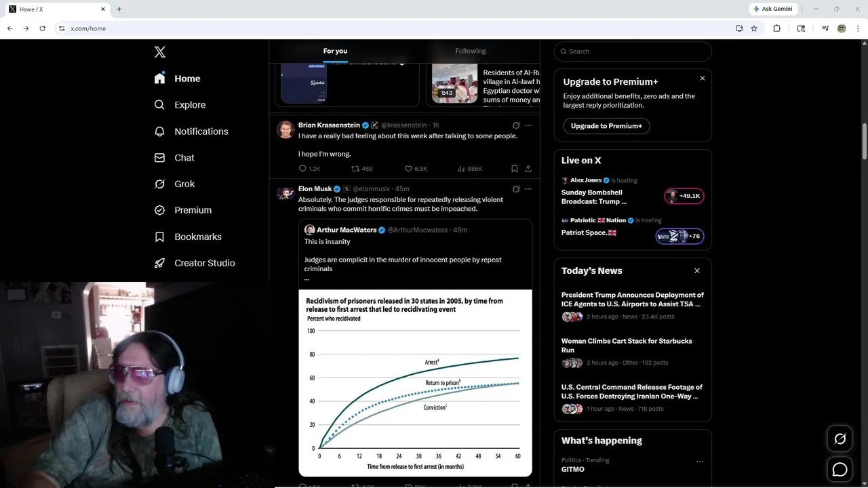Open a new browser tab
The height and width of the screenshot is (488, 868).
(x=119, y=9)
